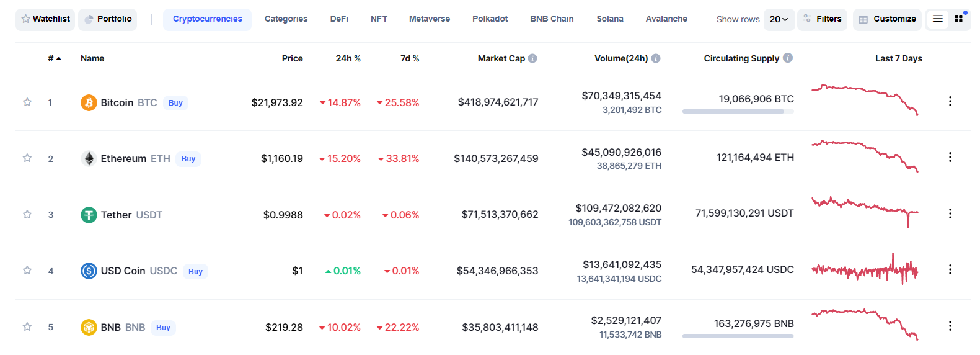980x355 pixels.
Task: Sort by 24h % column header
Action: 348,58
